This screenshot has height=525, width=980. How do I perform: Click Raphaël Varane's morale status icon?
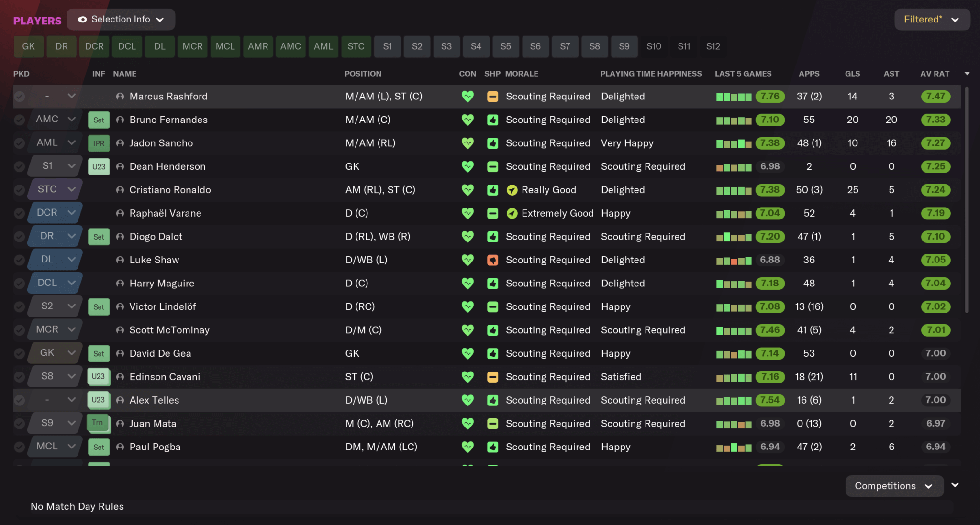[512, 214]
